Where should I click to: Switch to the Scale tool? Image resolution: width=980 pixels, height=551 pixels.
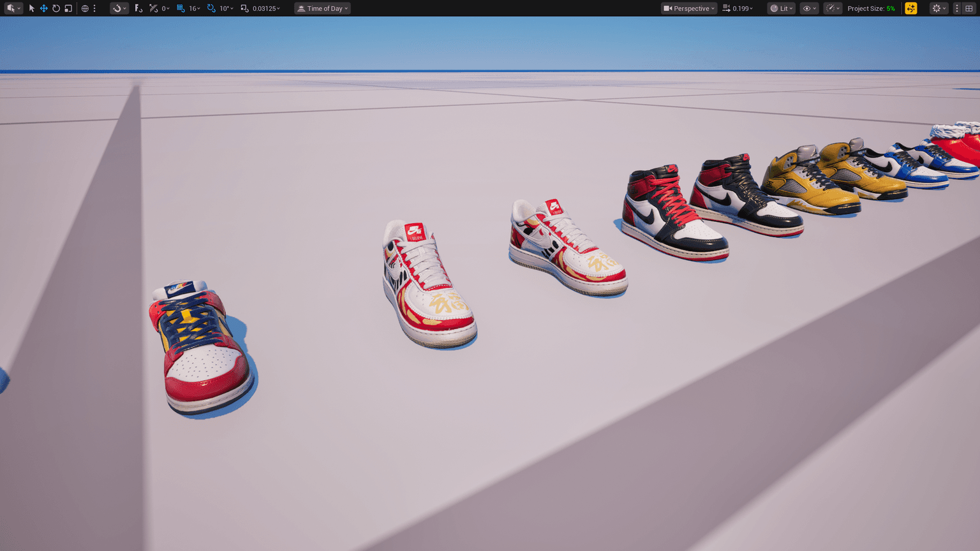(x=68, y=8)
